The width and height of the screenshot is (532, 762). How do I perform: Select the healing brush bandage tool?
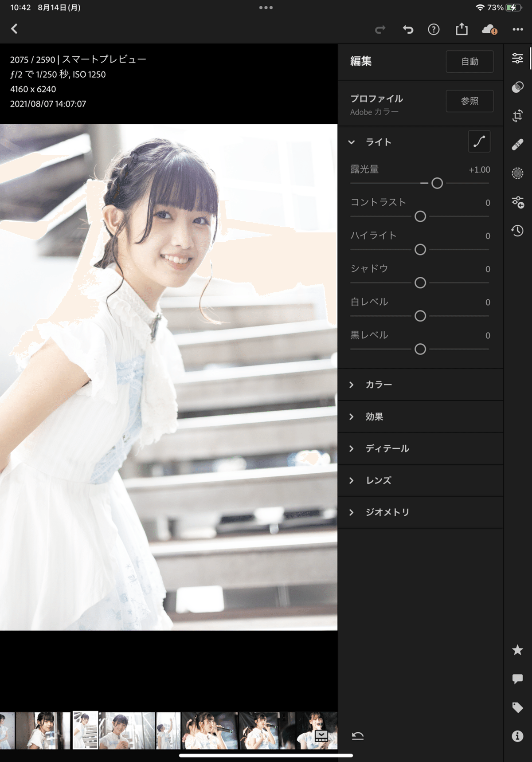pyautogui.click(x=517, y=145)
